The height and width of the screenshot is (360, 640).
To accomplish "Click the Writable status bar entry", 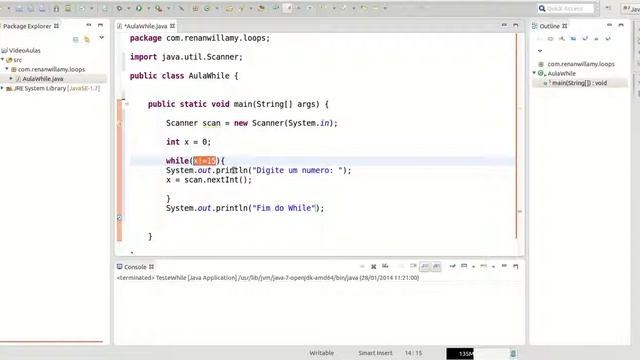I will pos(322,353).
